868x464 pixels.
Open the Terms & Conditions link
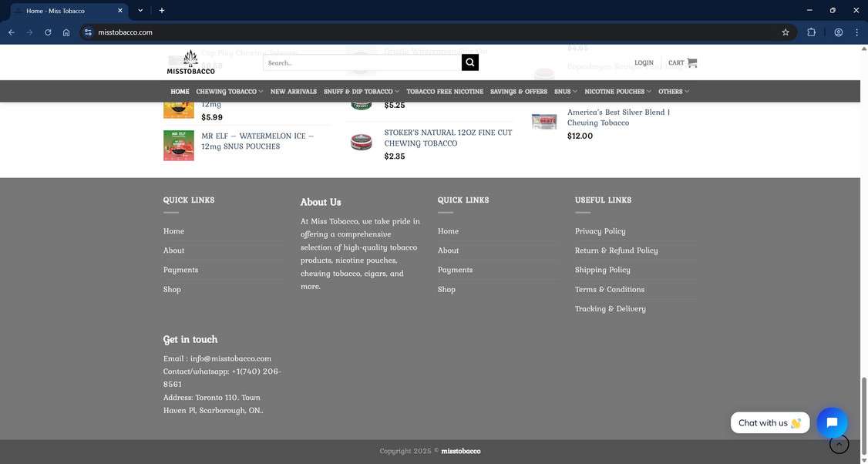(x=610, y=289)
